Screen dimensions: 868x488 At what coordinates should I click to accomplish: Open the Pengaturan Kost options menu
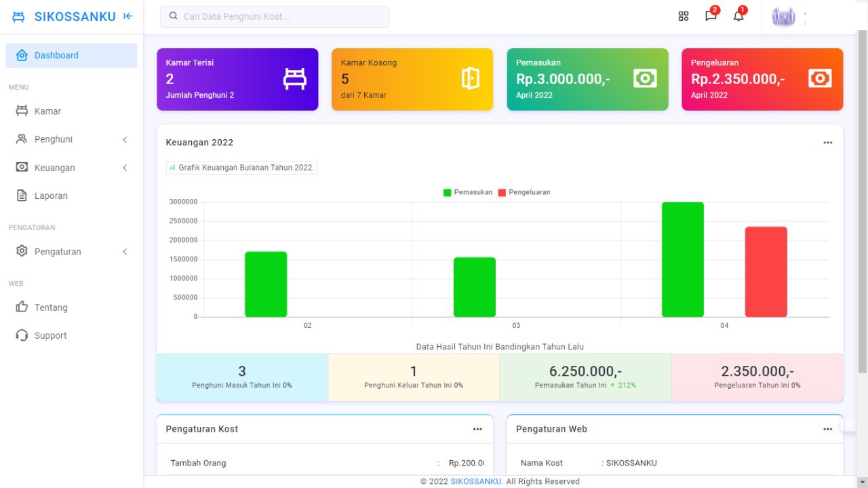tap(477, 429)
